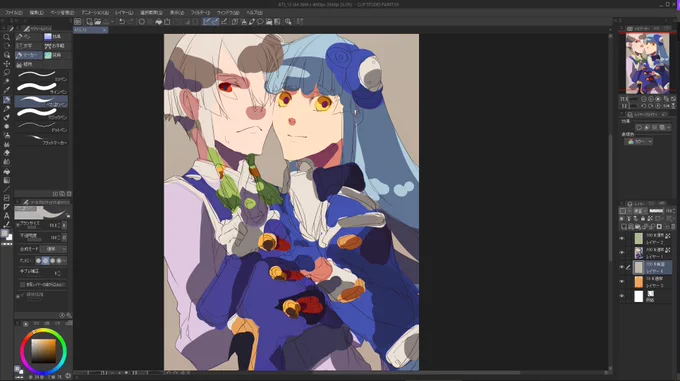Open the ウィンドウ menu
Screen dimensions: 680x381
pos(227,13)
